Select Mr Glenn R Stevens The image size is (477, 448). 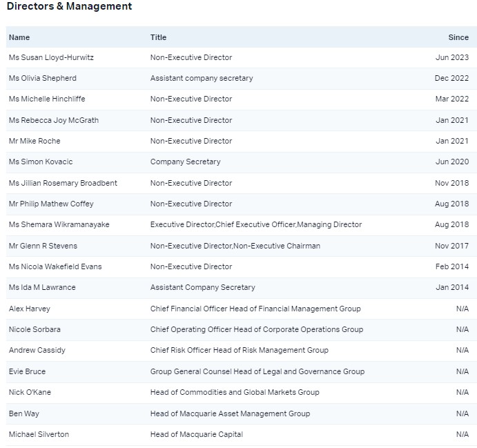point(43,246)
